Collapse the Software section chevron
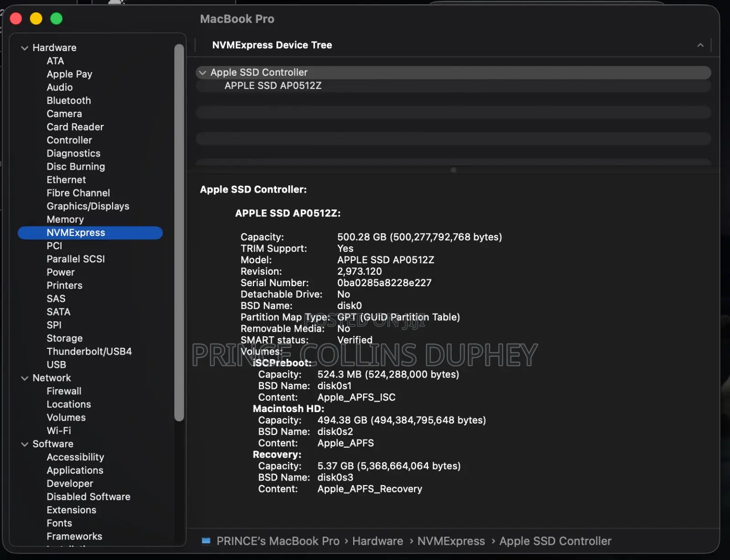 pyautogui.click(x=25, y=444)
